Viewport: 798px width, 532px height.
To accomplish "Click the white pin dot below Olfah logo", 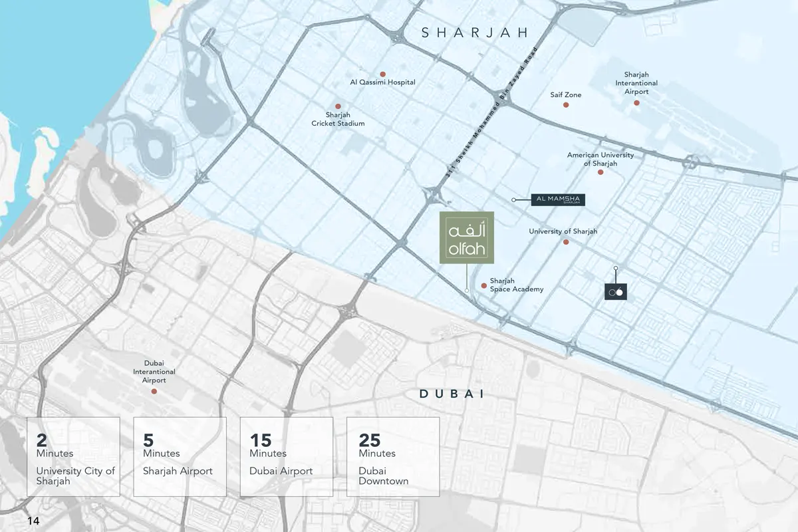I will [x=467, y=291].
